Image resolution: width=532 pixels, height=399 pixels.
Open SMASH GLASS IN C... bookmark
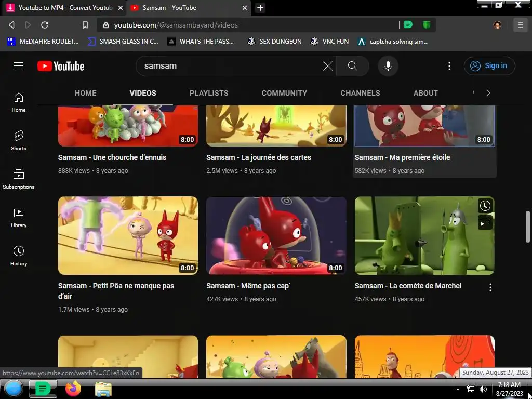pyautogui.click(x=123, y=42)
